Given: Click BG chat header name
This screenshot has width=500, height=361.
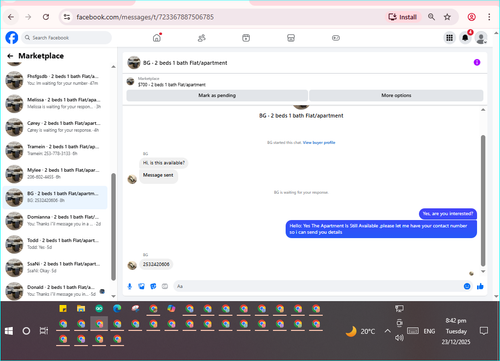Looking at the screenshot, I should click(x=185, y=63).
